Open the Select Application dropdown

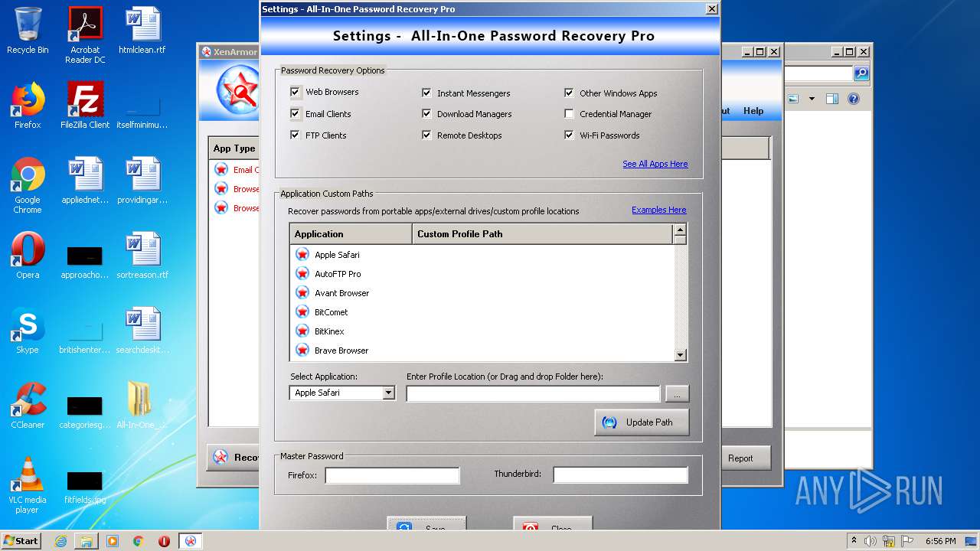(388, 393)
